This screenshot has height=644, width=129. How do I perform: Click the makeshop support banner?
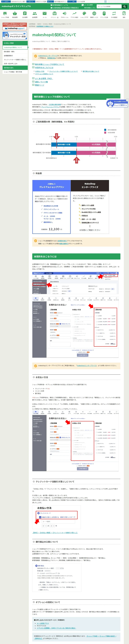(x=15, y=27)
